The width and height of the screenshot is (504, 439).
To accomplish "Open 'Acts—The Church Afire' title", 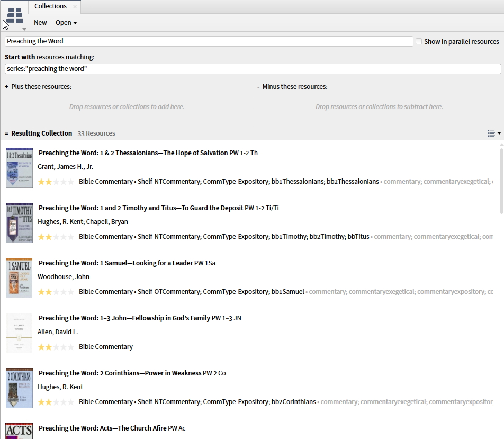I will [x=133, y=428].
